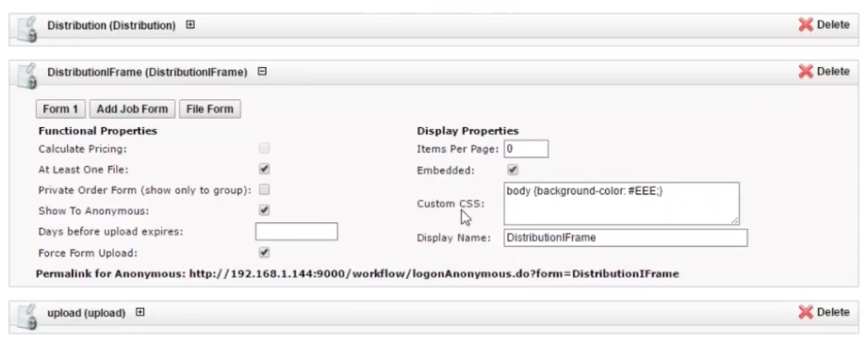Click the Custom CSS textarea resize handle
This screenshot has height=344, width=868.
(x=734, y=220)
